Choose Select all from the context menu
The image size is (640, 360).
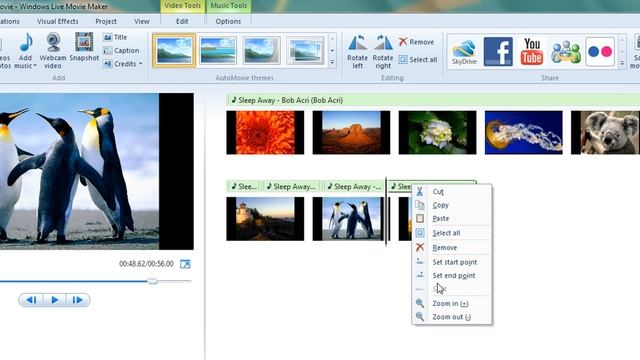click(451, 233)
